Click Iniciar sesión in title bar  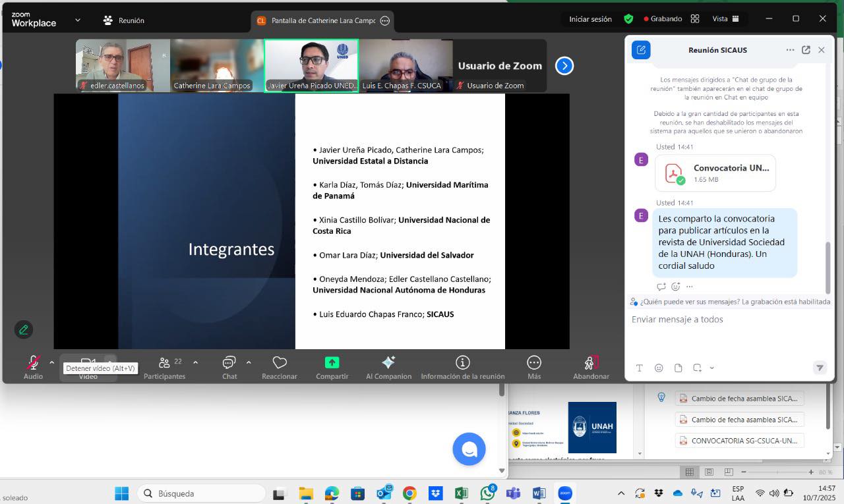pos(590,19)
